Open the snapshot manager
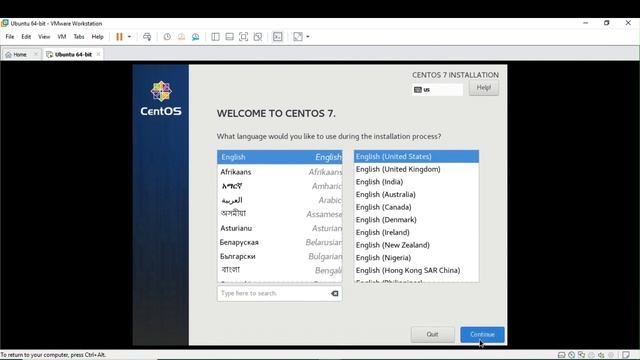Image resolution: width=640 pixels, height=360 pixels. (x=196, y=37)
